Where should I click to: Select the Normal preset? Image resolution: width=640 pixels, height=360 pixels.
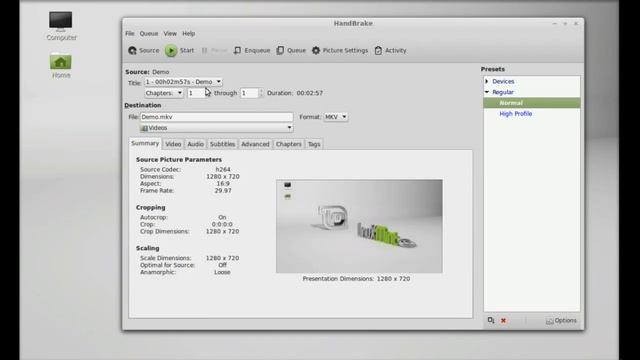pos(531,103)
